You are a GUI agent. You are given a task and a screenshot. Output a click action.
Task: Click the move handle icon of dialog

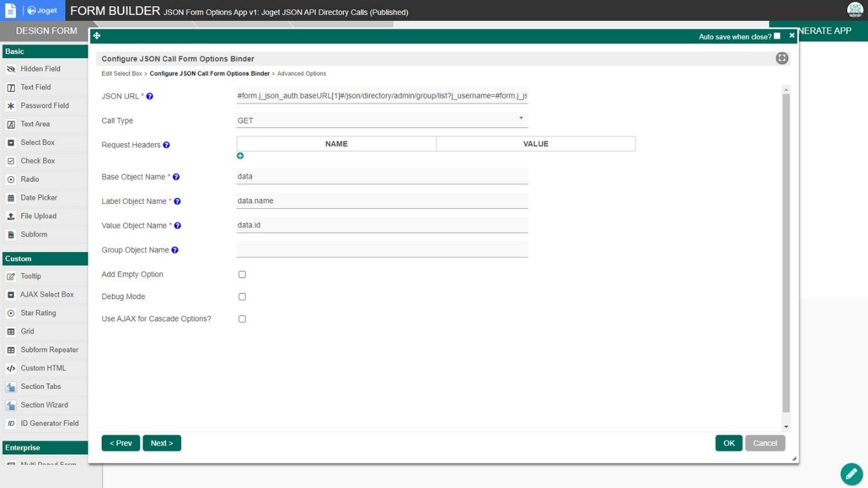click(97, 36)
